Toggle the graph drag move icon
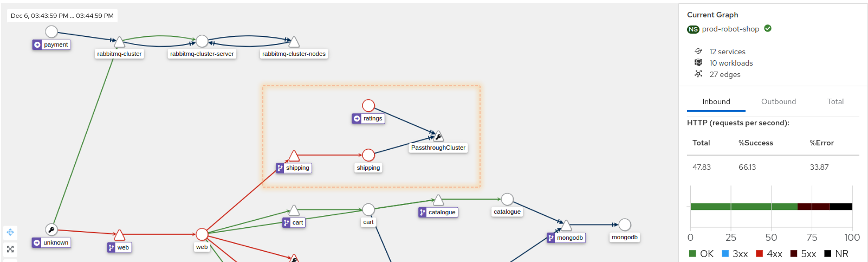868x262 pixels. 10,232
